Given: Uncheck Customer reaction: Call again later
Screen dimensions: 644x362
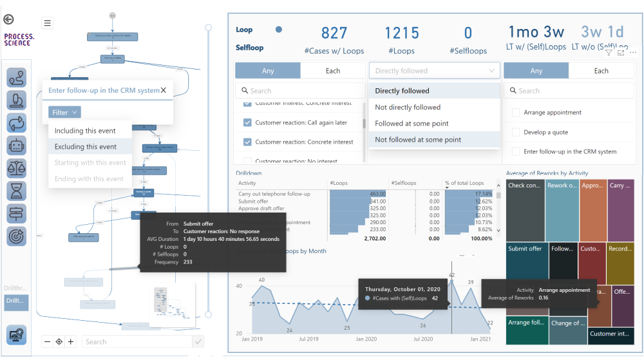Looking at the screenshot, I should click(x=247, y=122).
